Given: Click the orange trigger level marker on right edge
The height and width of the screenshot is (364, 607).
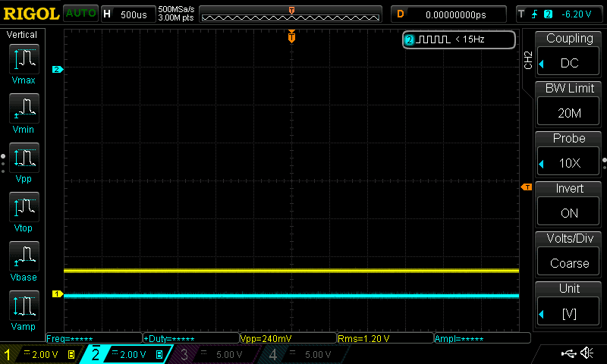Looking at the screenshot, I should click(x=527, y=187).
